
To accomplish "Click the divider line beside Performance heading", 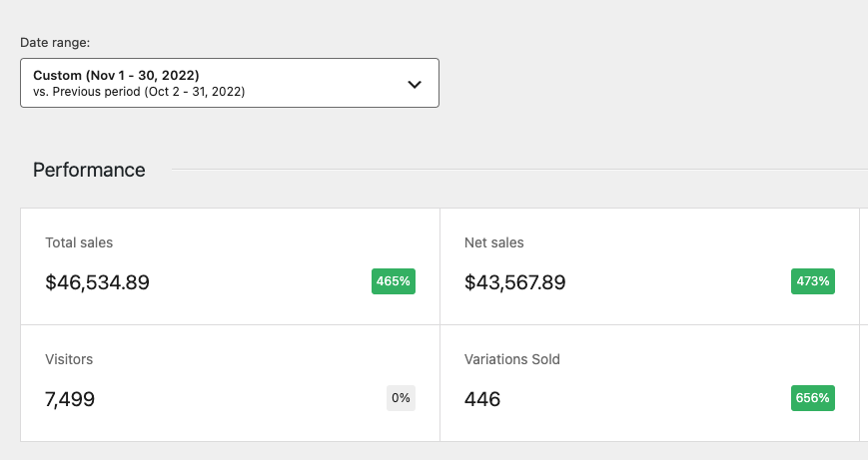I will point(519,170).
